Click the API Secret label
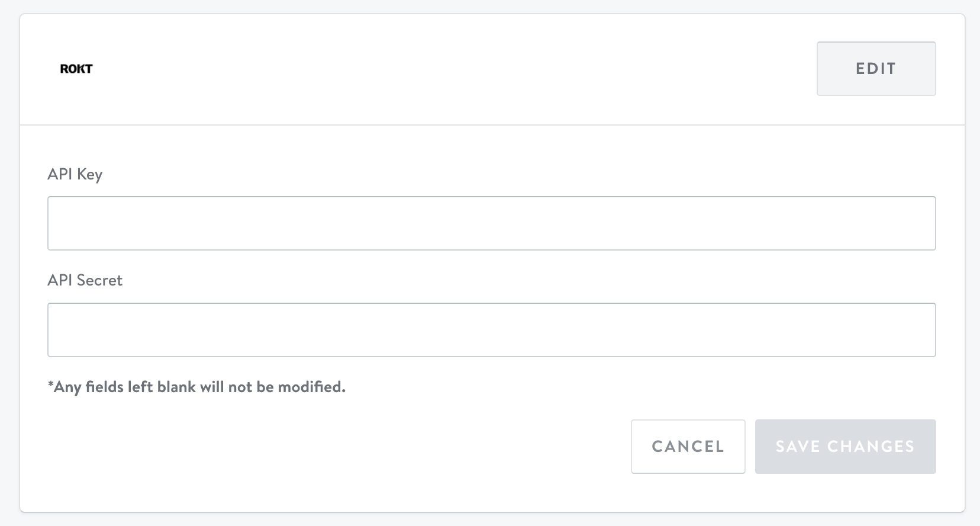 [x=85, y=280]
